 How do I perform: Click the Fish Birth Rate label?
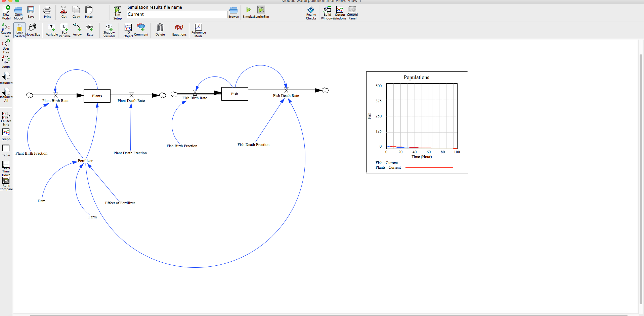195,98
